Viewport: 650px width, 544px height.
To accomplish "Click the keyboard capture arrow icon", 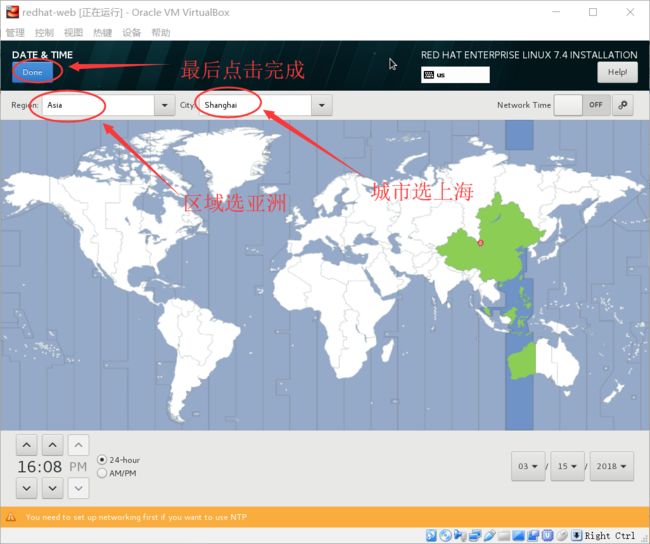I will (576, 535).
